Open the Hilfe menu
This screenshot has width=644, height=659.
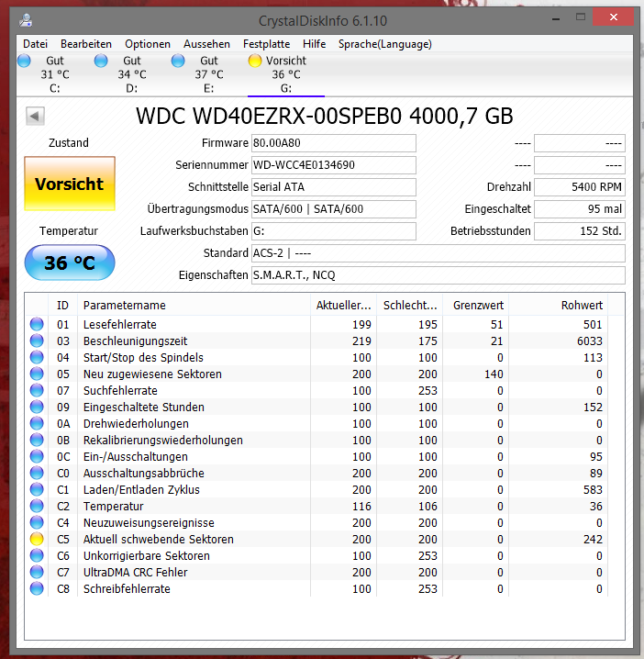tap(315, 44)
